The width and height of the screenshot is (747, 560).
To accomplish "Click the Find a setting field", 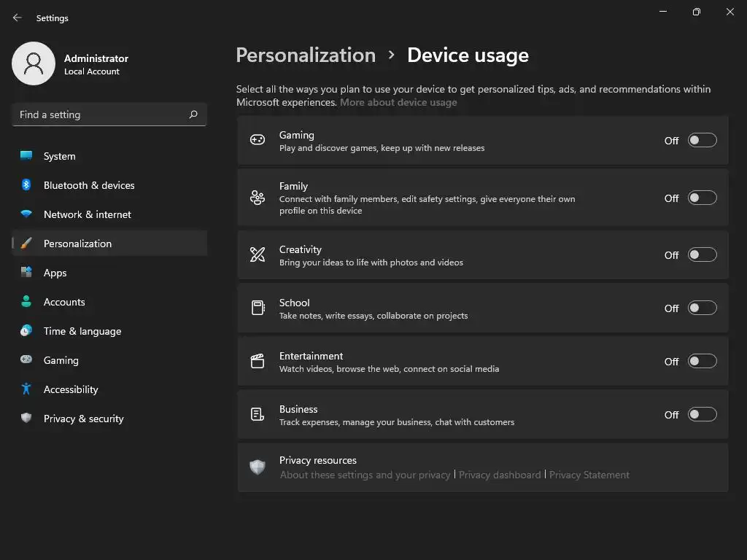I will click(98, 114).
